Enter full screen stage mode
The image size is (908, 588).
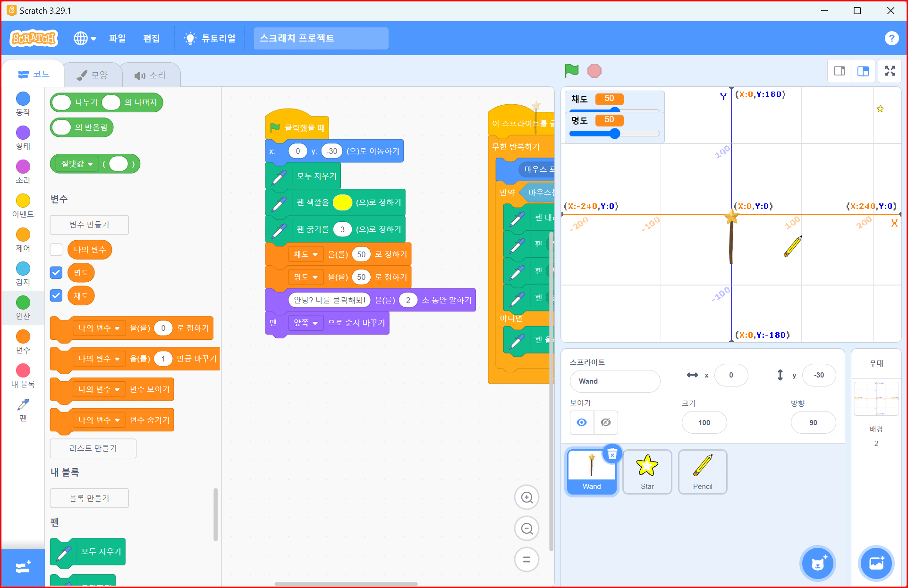(x=890, y=71)
